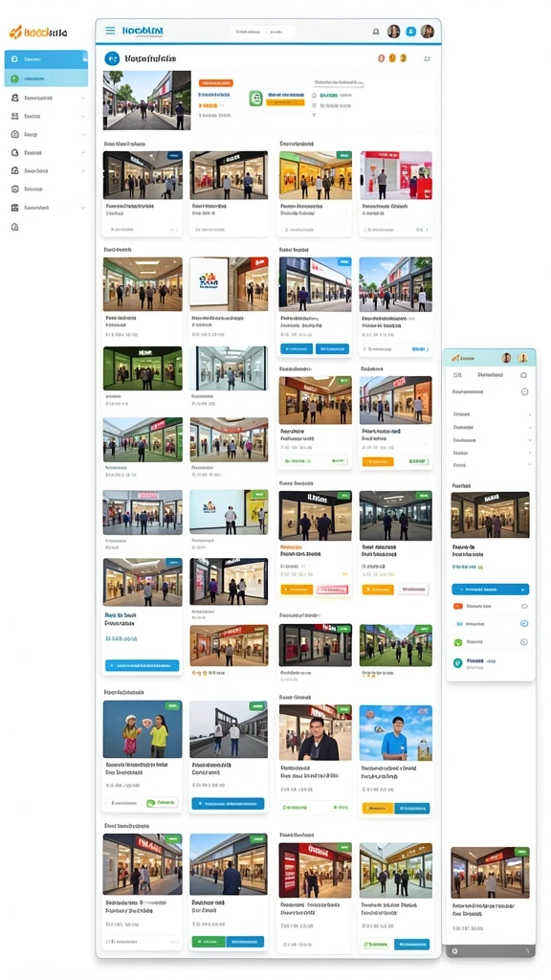551x980 pixels.
Task: Toggle the blue circled control in side panel
Action: coord(523,624)
